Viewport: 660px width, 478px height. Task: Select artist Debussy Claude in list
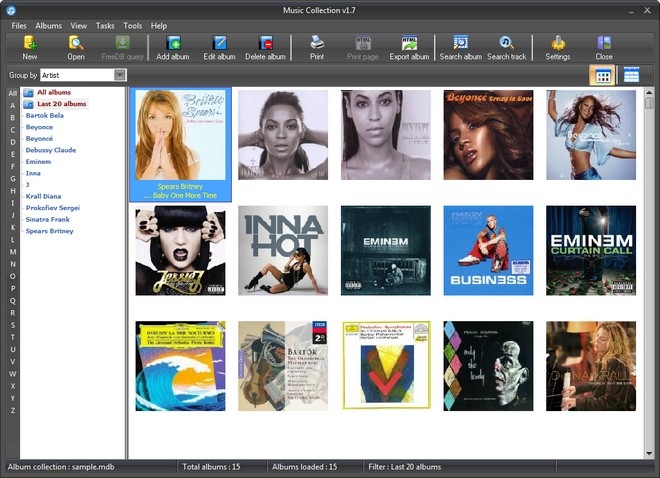tap(51, 150)
